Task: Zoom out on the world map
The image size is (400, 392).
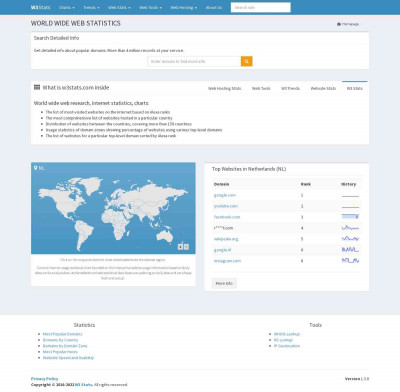Action: [x=186, y=247]
